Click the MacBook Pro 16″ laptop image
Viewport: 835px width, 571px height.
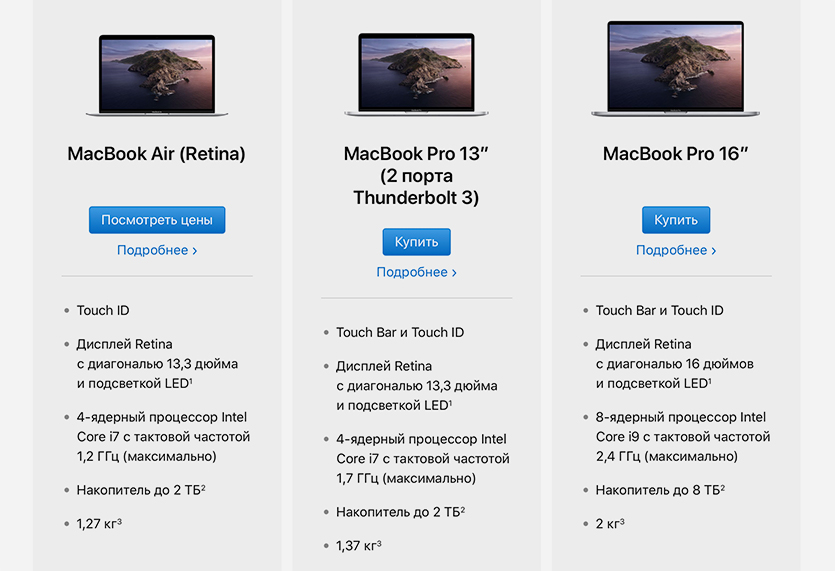point(675,69)
